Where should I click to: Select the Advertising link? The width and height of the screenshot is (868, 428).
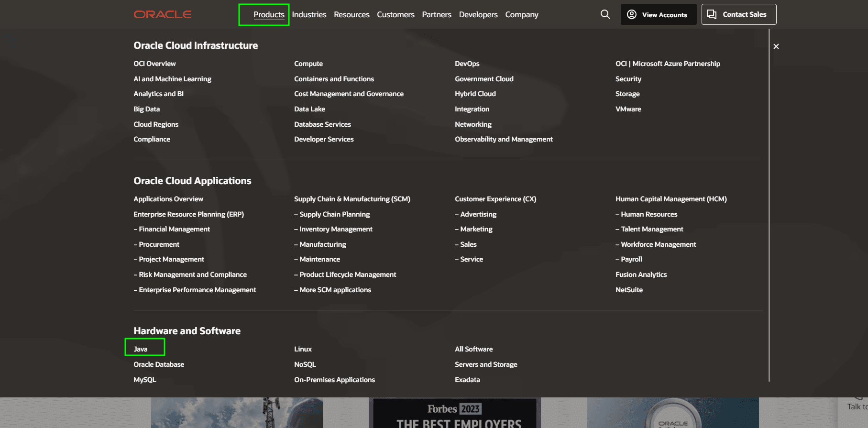coord(475,214)
